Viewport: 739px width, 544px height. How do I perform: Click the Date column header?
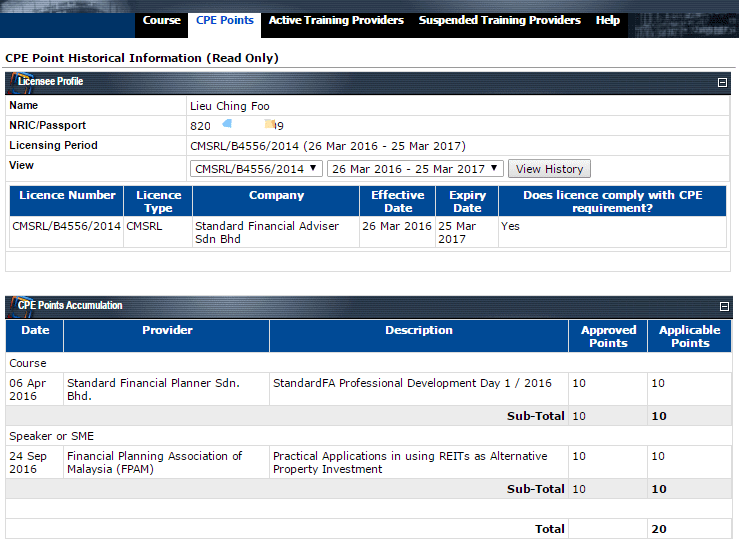[x=35, y=336]
